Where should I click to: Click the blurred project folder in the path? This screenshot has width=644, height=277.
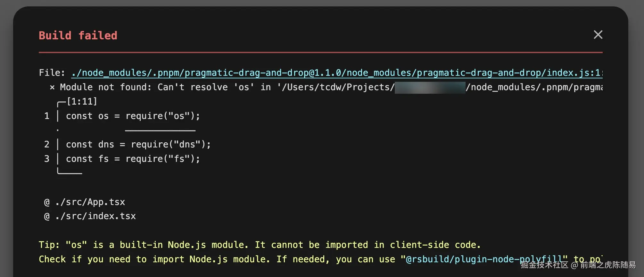(x=430, y=87)
